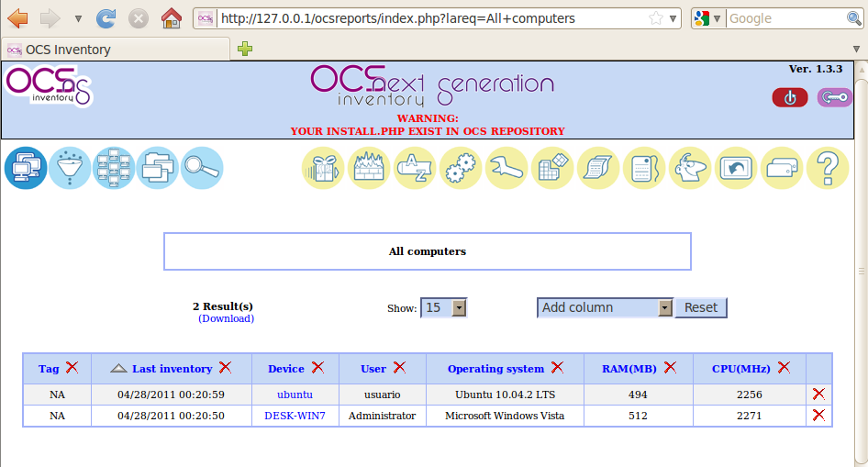The image size is (868, 467).
Task: Delete the DESK-WIN7 computer row
Action: [x=818, y=415]
